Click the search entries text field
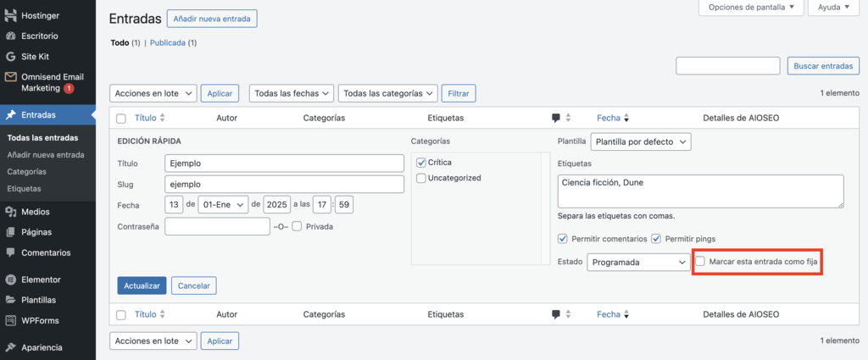This screenshot has height=360, width=868. pyautogui.click(x=728, y=65)
